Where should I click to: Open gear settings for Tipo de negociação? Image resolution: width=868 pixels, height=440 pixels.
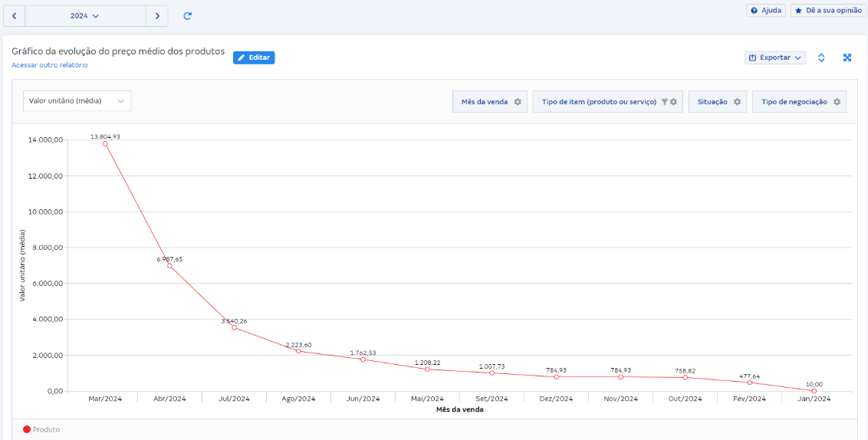click(x=837, y=102)
